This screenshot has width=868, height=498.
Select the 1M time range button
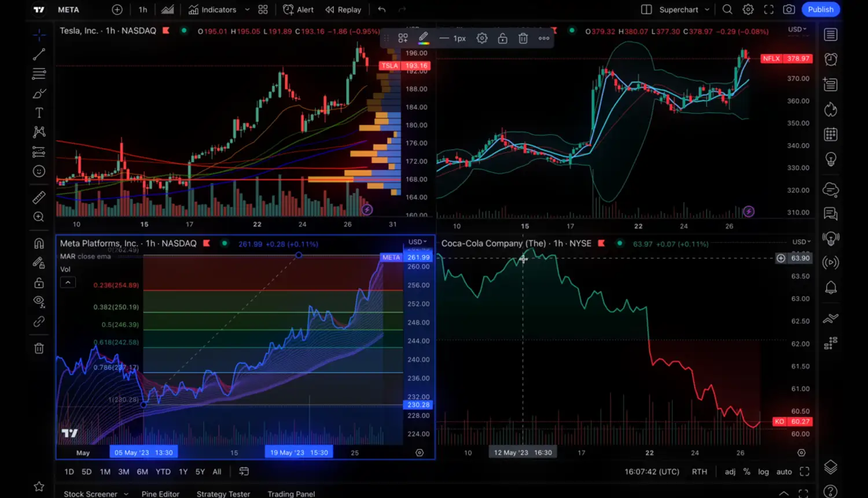pyautogui.click(x=105, y=472)
